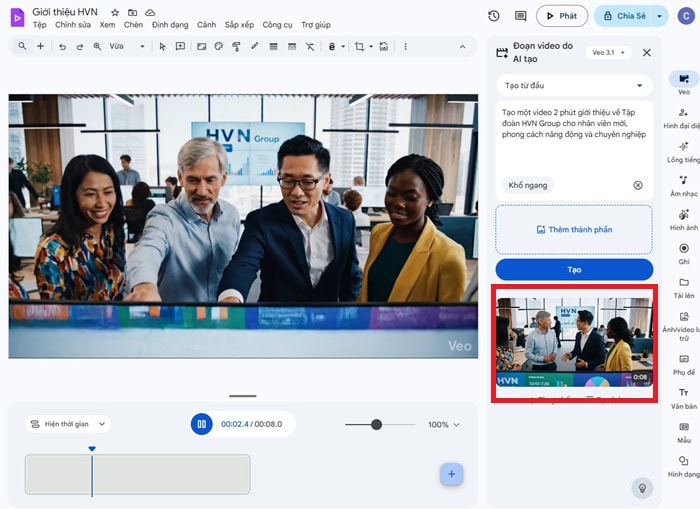The width and height of the screenshot is (700, 509).
Task: Open the Định dạng menu
Action: (x=169, y=25)
